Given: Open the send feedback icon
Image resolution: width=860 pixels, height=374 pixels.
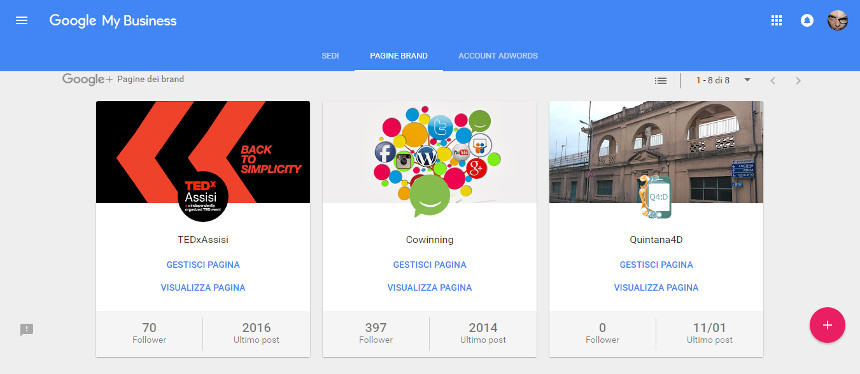Looking at the screenshot, I should (26, 330).
